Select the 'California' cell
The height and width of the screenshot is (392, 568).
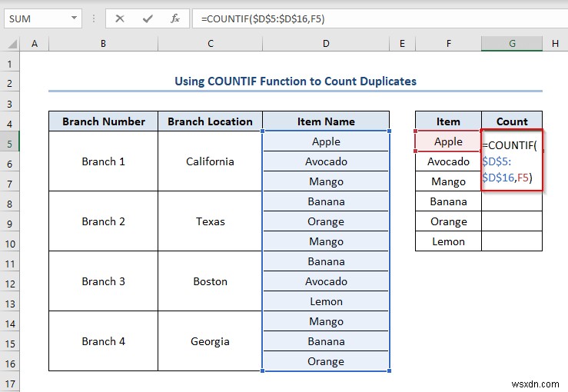pyautogui.click(x=210, y=161)
